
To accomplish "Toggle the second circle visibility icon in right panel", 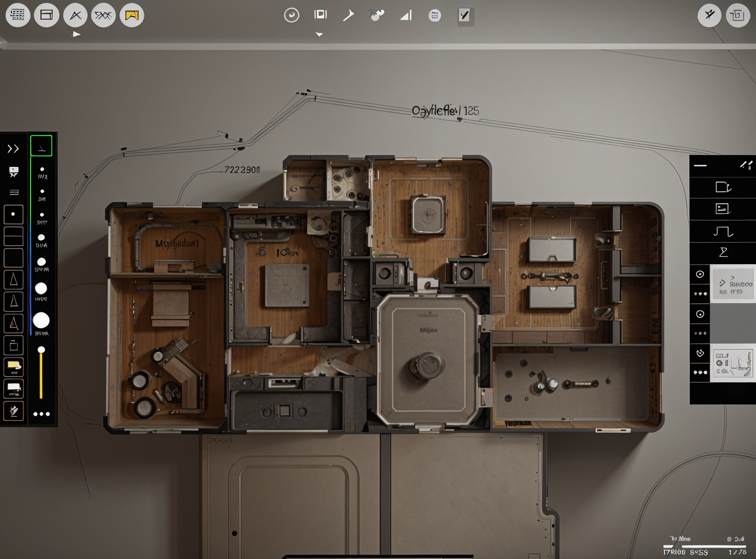I will (700, 314).
